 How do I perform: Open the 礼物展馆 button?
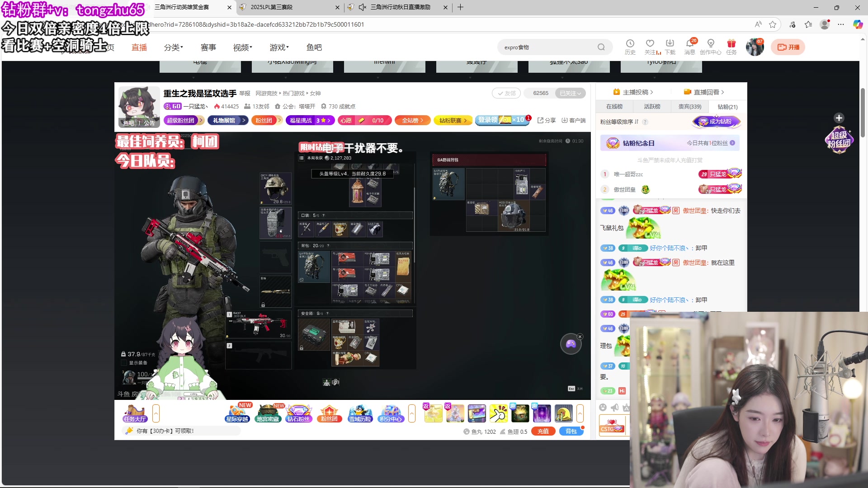coord(228,120)
